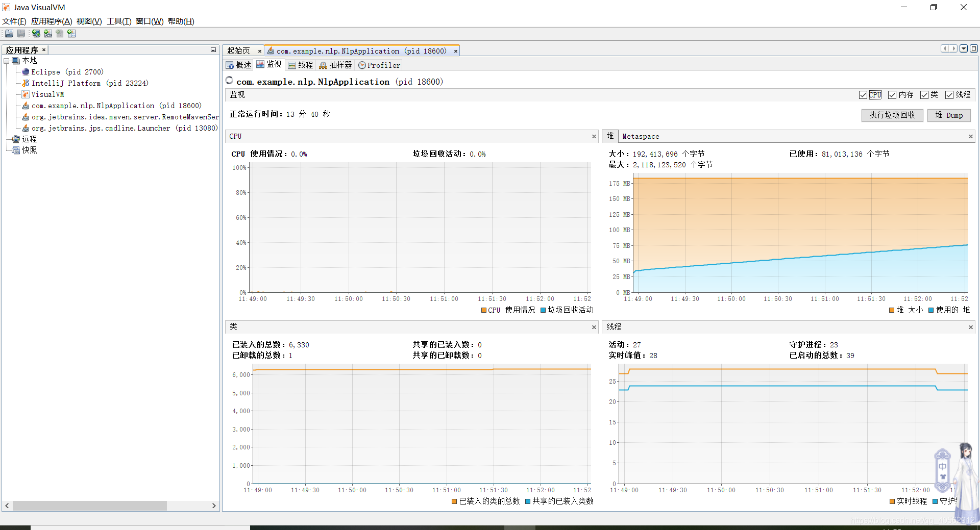Select the 远程 Remote tree node

pos(30,139)
